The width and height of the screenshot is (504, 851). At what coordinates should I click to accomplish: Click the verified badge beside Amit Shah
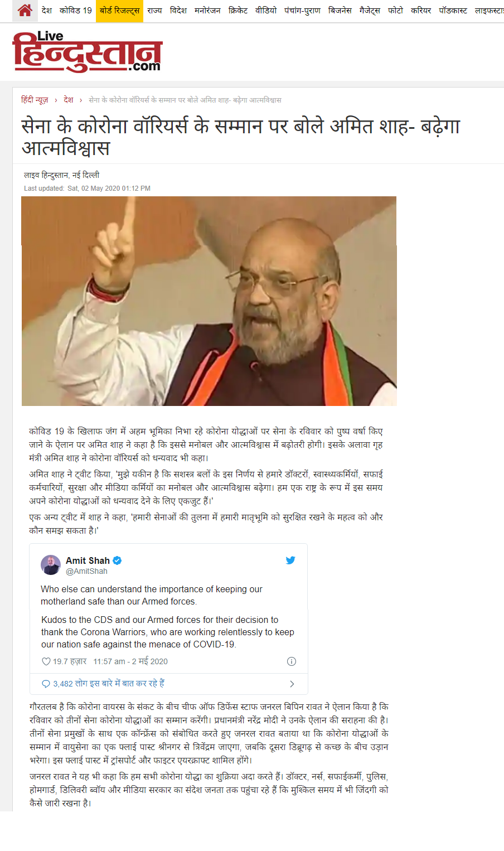[x=117, y=560]
